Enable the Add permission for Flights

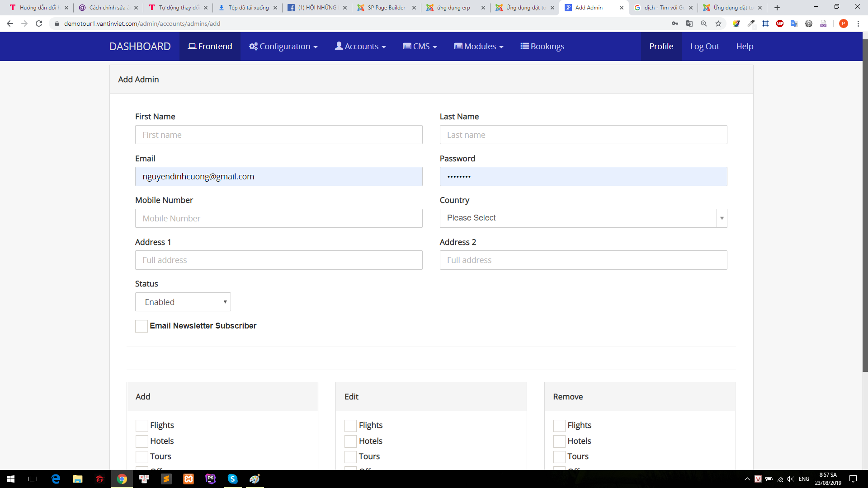[x=142, y=425]
